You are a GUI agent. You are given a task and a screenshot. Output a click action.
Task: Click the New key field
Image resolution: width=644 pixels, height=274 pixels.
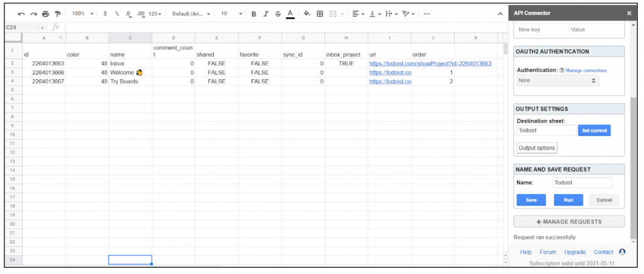[x=543, y=30]
